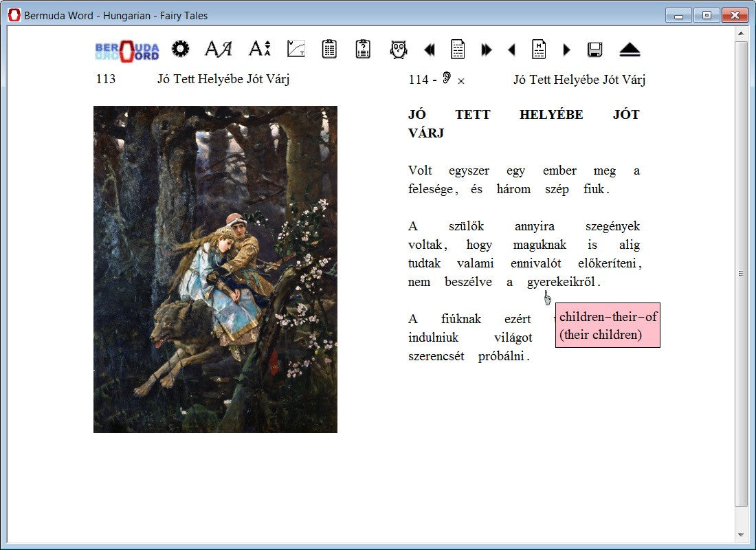Click the owl icon
This screenshot has width=756, height=550.
(399, 49)
